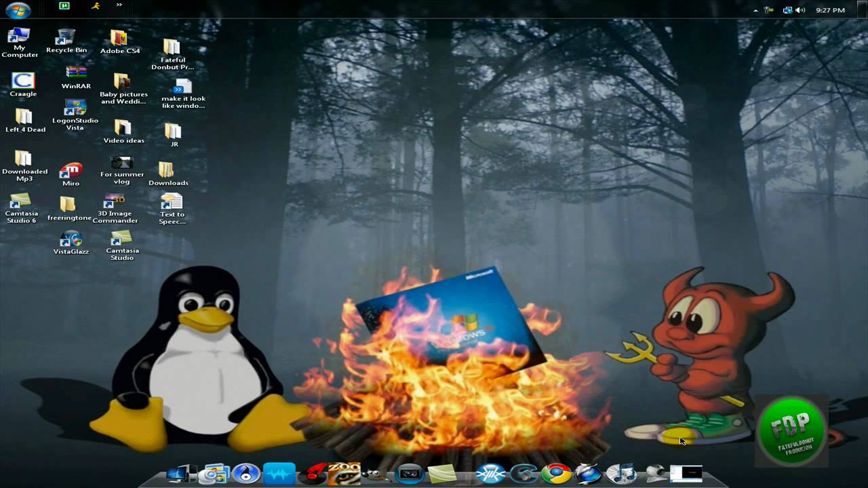
Task: Open the blue swirl orb dock icon
Action: (x=587, y=474)
